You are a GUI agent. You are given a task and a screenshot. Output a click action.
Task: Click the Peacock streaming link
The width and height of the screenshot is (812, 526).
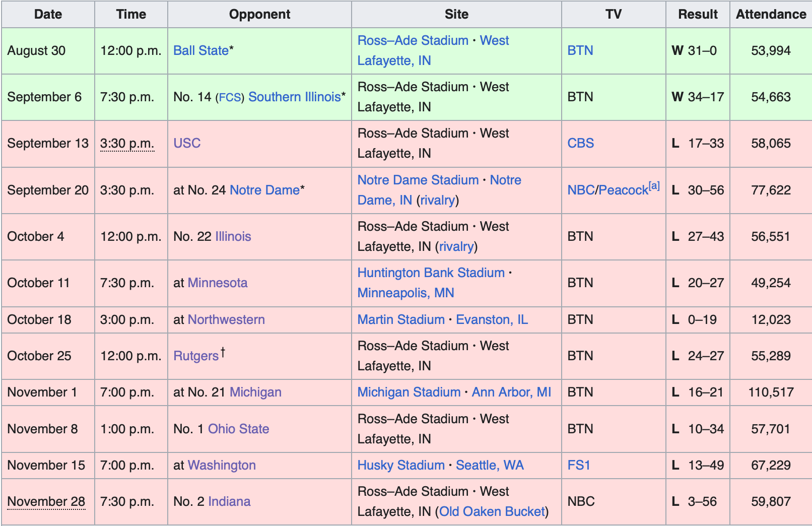tap(623, 190)
